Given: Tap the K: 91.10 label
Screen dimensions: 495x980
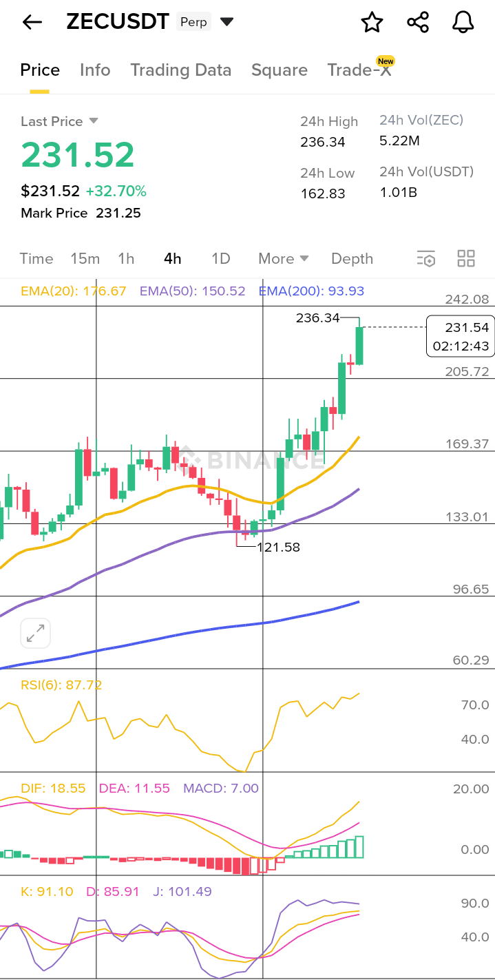Looking at the screenshot, I should coord(47,892).
